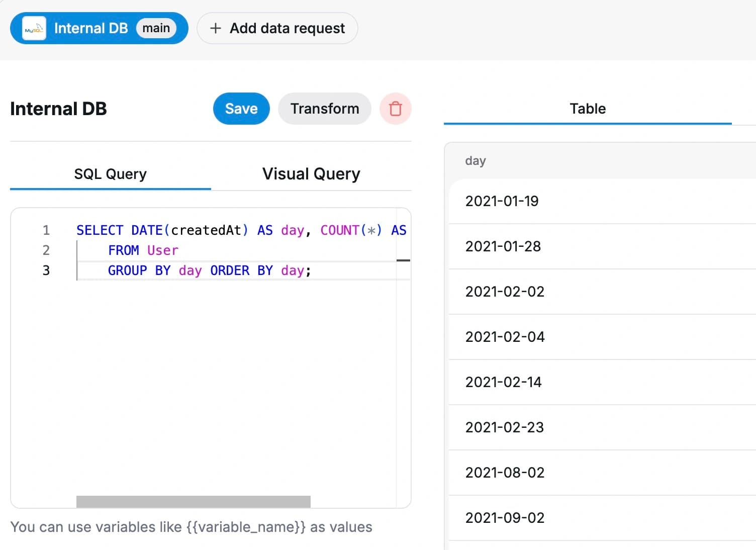This screenshot has width=756, height=550.
Task: Click inside the SQL query editor
Action: click(226, 352)
